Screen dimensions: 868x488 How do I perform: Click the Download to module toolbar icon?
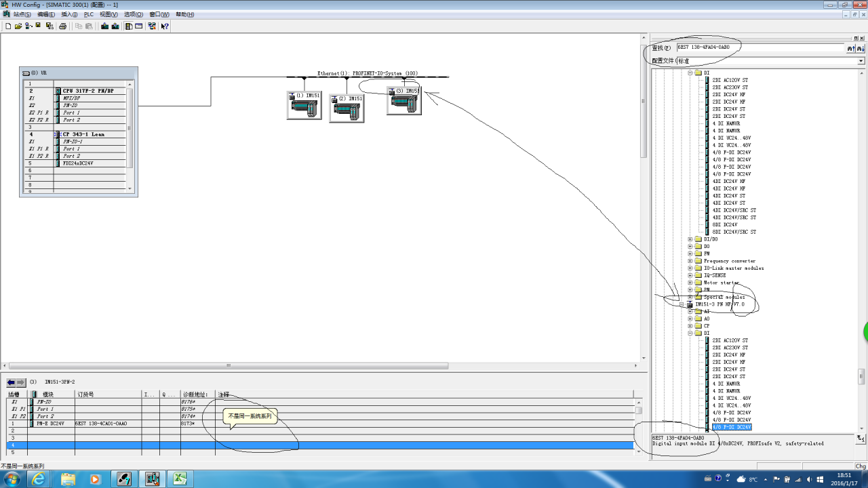click(104, 26)
